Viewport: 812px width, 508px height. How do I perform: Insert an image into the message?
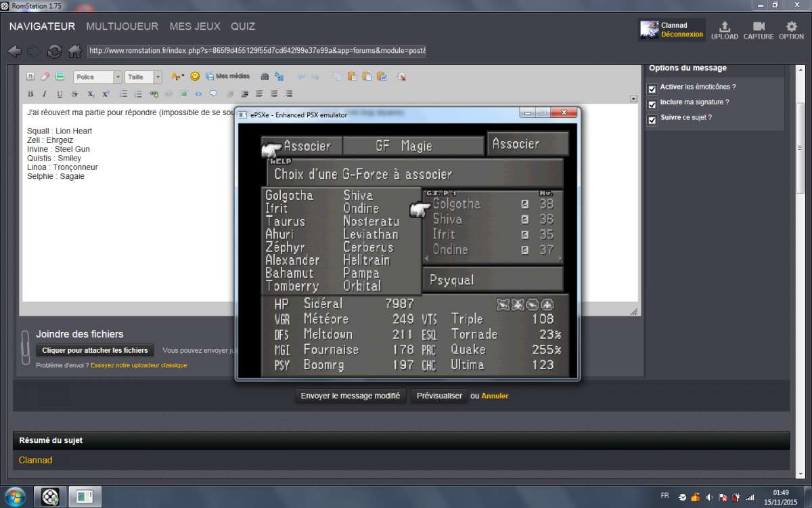(183, 93)
